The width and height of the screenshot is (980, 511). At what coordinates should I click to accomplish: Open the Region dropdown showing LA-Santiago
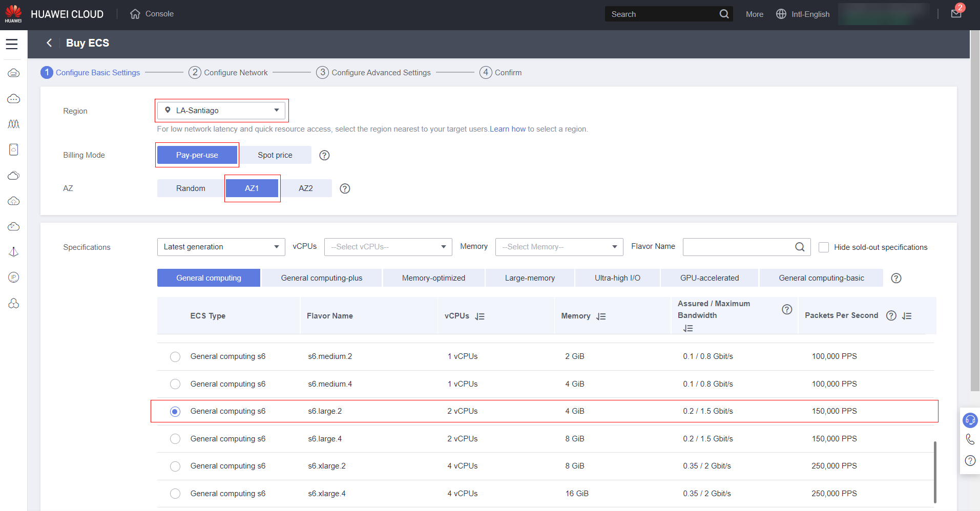[x=221, y=111]
